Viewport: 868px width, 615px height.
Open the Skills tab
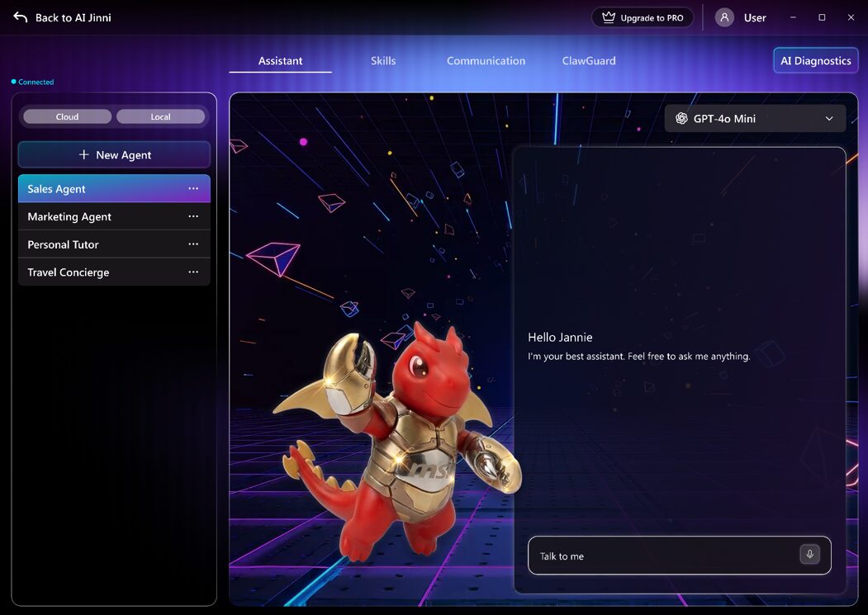pos(383,61)
